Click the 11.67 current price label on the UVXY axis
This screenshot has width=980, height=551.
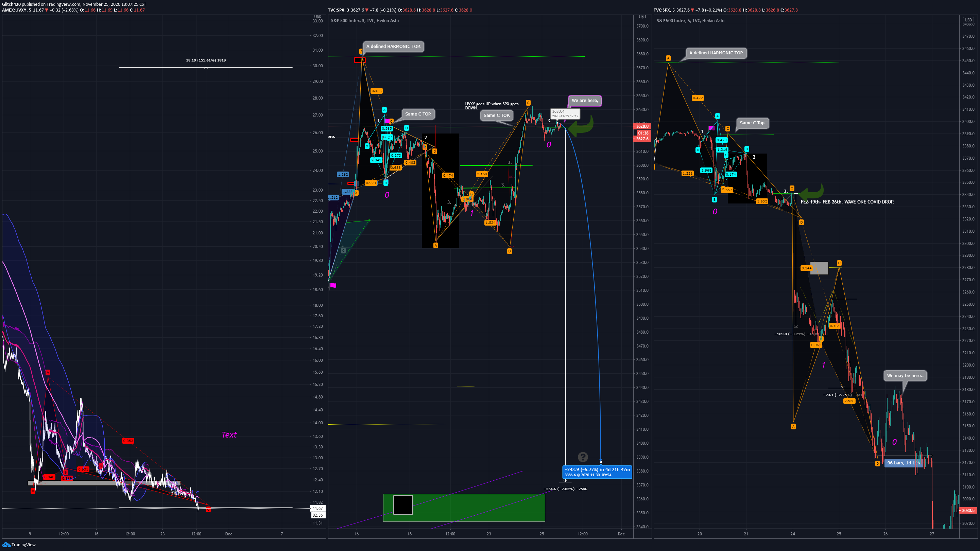[x=318, y=509]
